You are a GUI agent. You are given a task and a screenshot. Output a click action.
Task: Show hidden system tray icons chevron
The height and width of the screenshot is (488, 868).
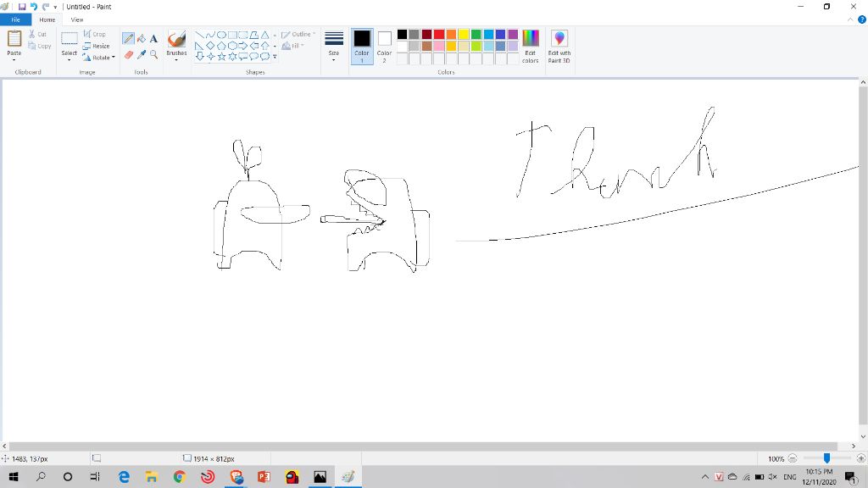[705, 476]
